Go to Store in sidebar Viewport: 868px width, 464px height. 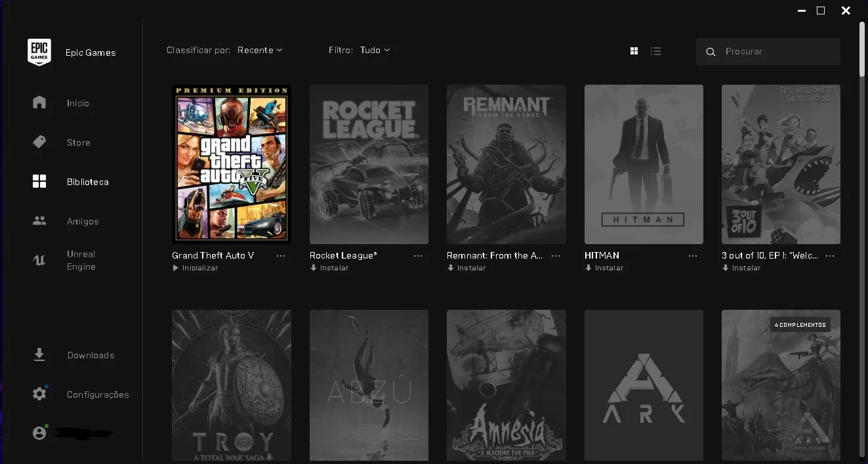coord(78,142)
